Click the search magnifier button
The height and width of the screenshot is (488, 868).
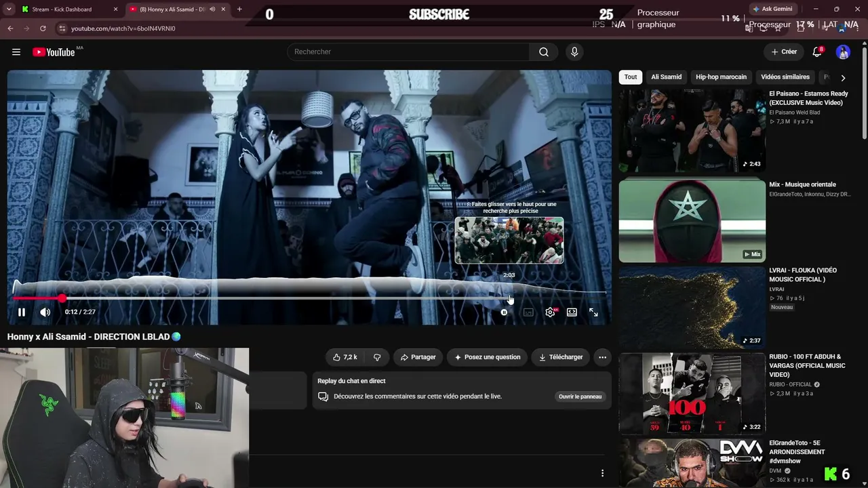(x=544, y=52)
